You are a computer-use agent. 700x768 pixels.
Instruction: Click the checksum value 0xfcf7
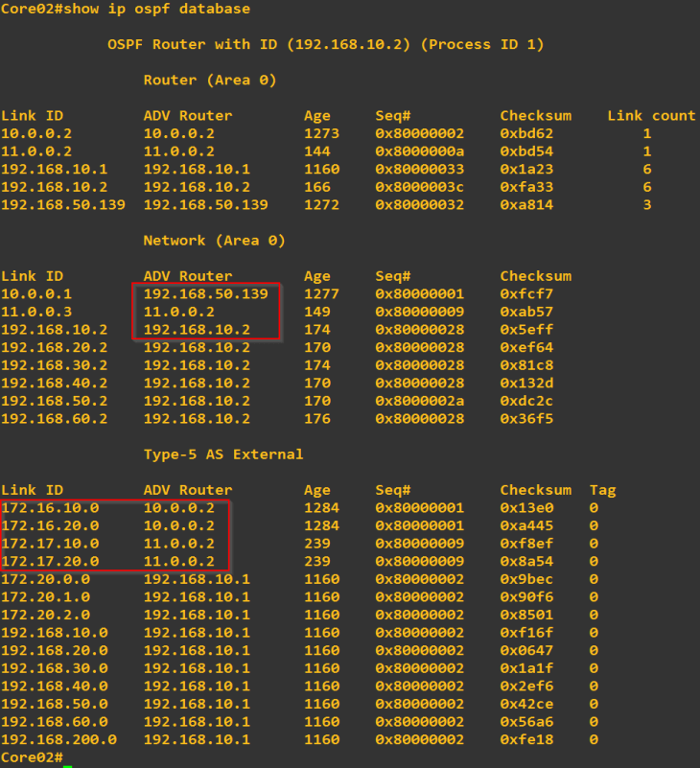526,293
